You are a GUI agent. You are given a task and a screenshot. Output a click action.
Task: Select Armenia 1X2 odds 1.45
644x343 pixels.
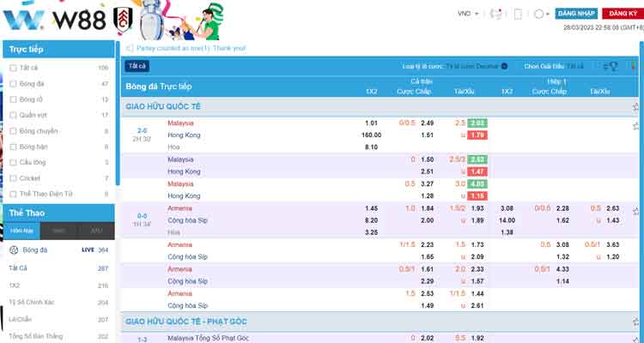click(x=371, y=208)
